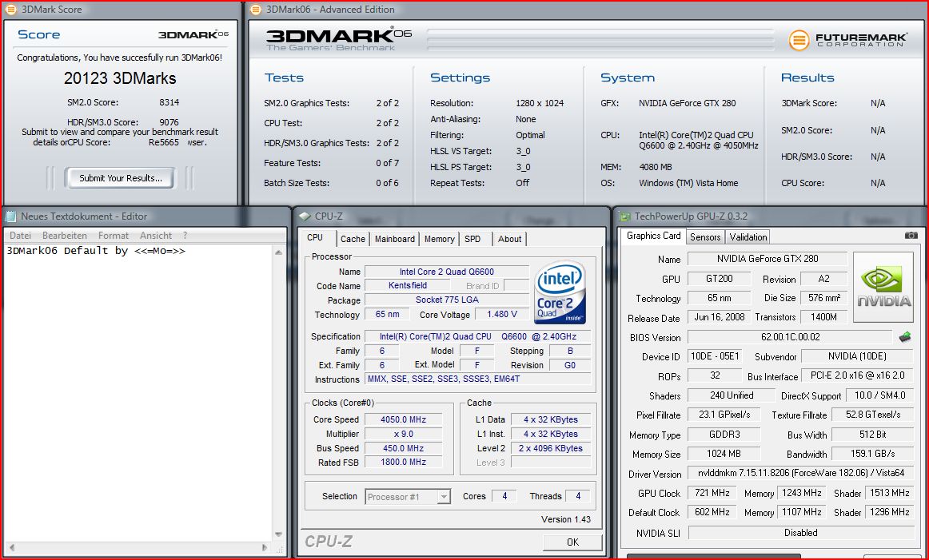
Task: Click the GPU-Z BIOS Version field '62.00.1C.00.02'
Action: pos(791,337)
